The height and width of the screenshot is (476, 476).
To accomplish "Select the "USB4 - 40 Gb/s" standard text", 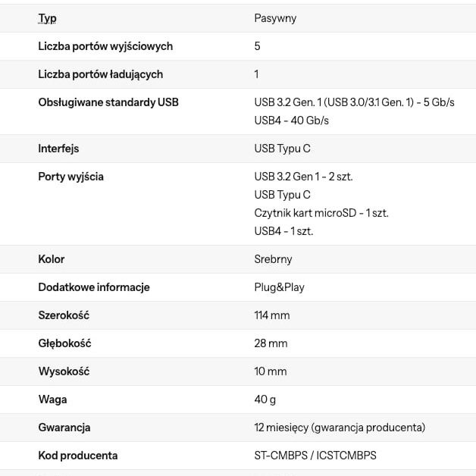I will (x=291, y=121).
